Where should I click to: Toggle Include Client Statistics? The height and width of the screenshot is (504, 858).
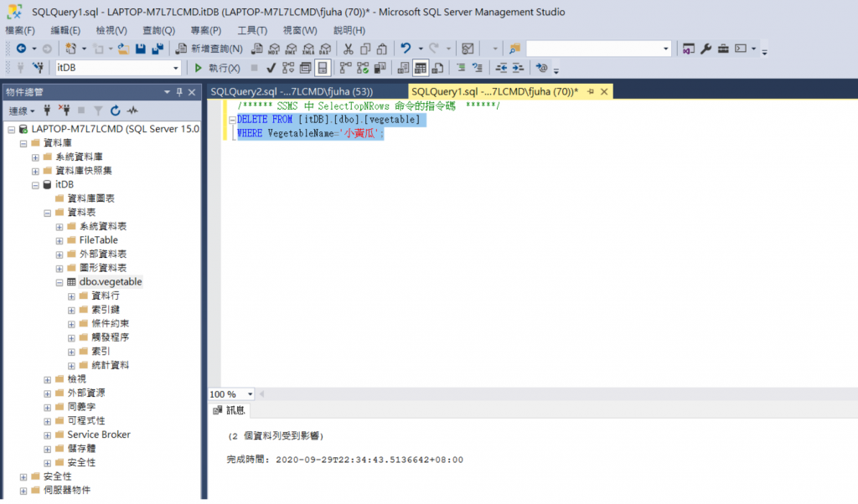[380, 68]
